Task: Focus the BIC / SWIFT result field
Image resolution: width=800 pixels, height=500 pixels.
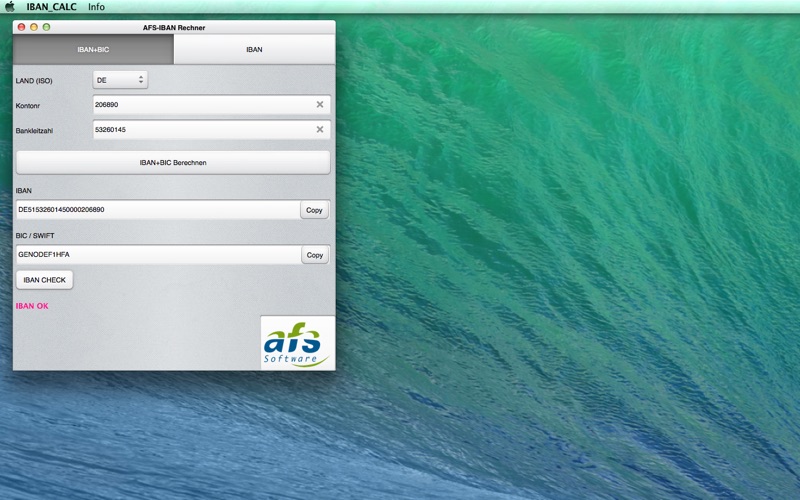Action: tap(158, 255)
